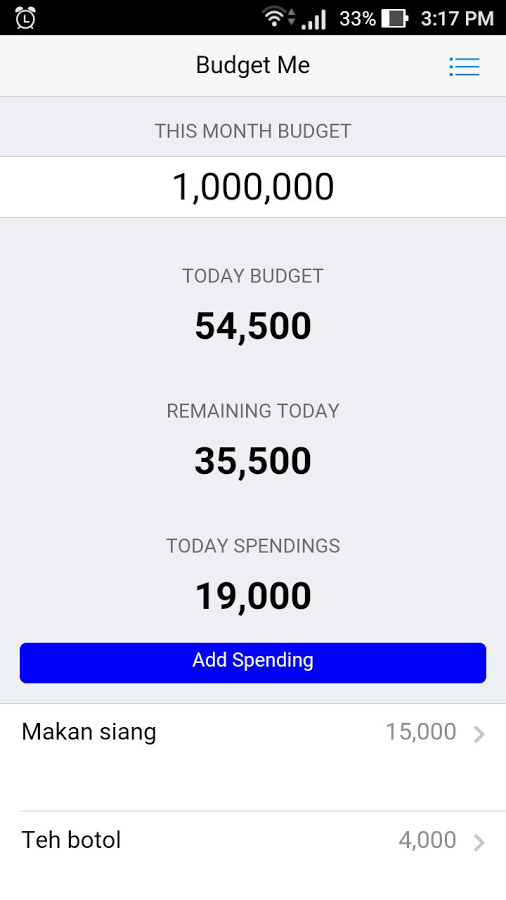The width and height of the screenshot is (506, 900).
Task: Tap the 54,500 today budget figure
Action: coord(253,325)
